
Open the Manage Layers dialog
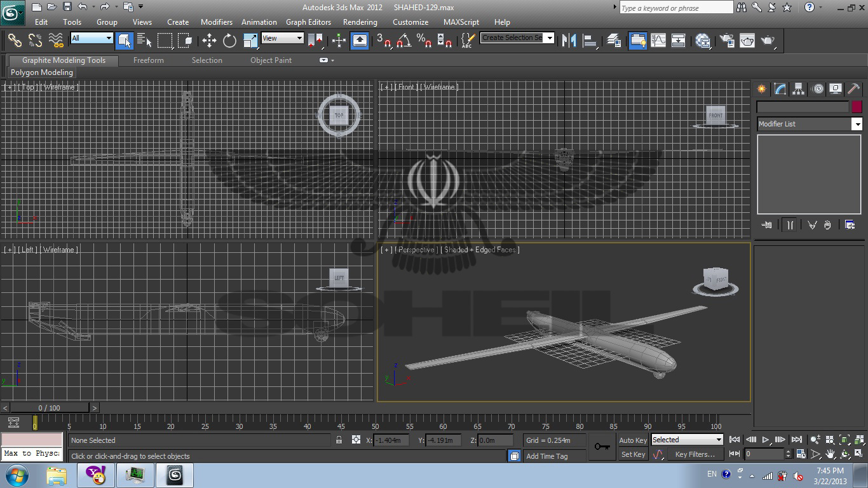(614, 41)
